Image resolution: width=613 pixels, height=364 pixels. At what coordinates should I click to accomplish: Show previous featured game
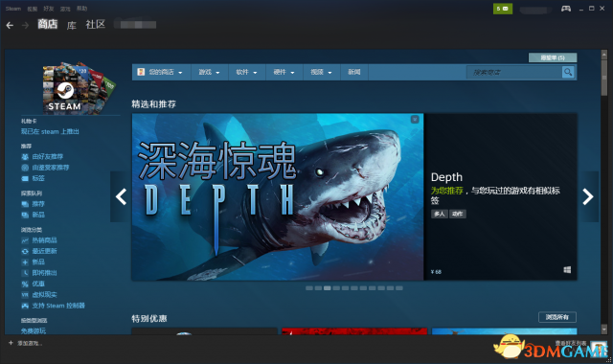pyautogui.click(x=121, y=196)
